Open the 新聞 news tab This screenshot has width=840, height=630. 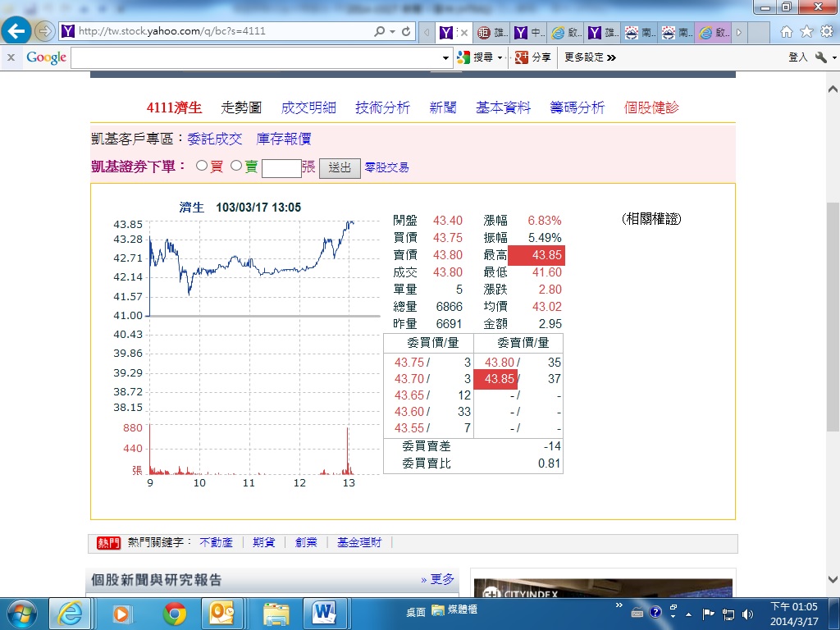(x=443, y=107)
